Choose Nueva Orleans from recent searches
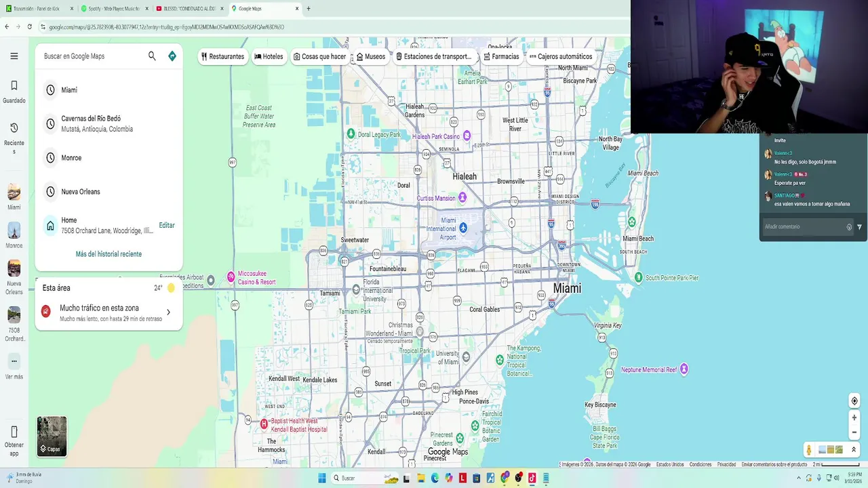 pyautogui.click(x=108, y=192)
